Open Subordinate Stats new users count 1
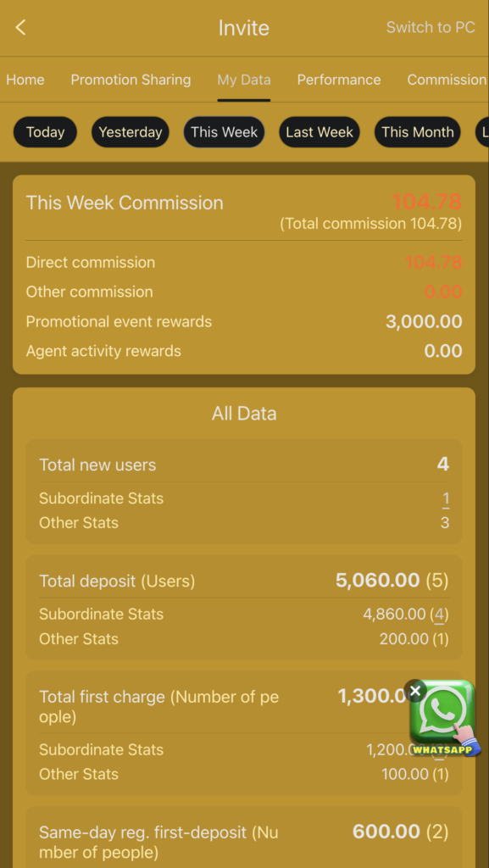Image resolution: width=489 pixels, height=868 pixels. (445, 498)
